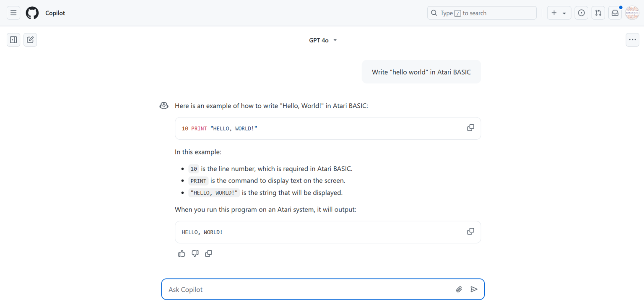Open your profile avatar
The width and height of the screenshot is (644, 305).
point(632,13)
